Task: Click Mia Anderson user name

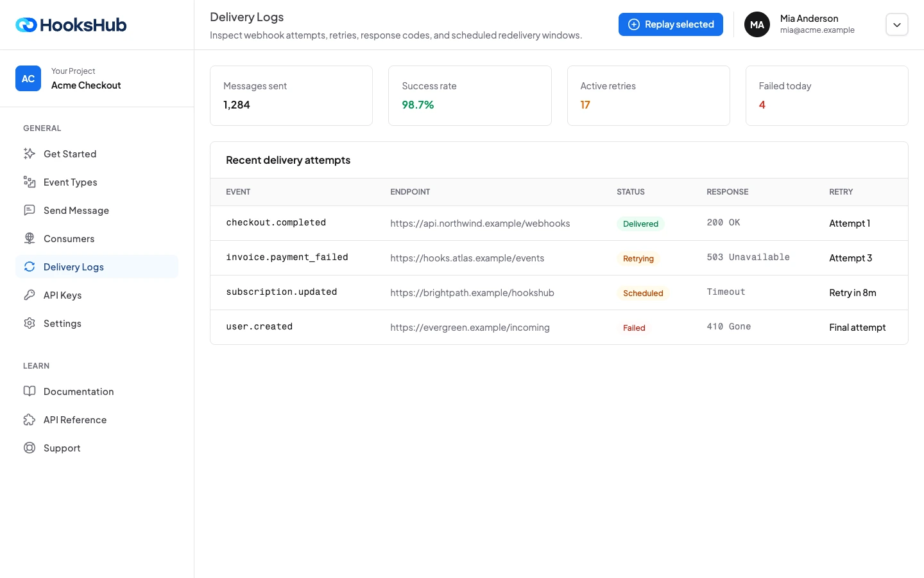Action: [809, 19]
